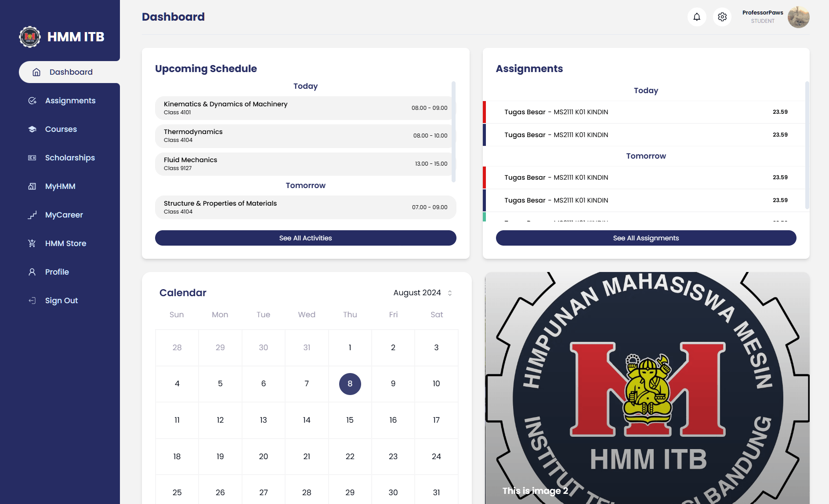Click the Calendar heading
The height and width of the screenshot is (504, 829).
pos(183,293)
